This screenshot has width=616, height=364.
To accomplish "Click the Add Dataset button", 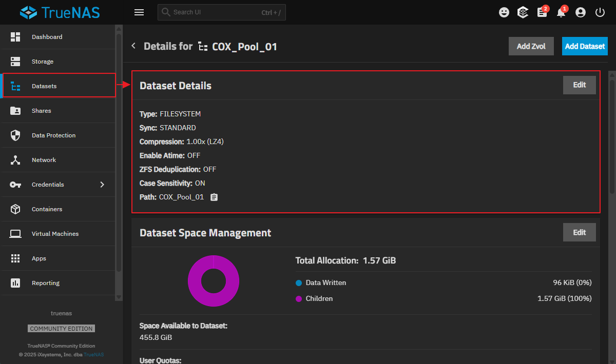I will coord(585,46).
